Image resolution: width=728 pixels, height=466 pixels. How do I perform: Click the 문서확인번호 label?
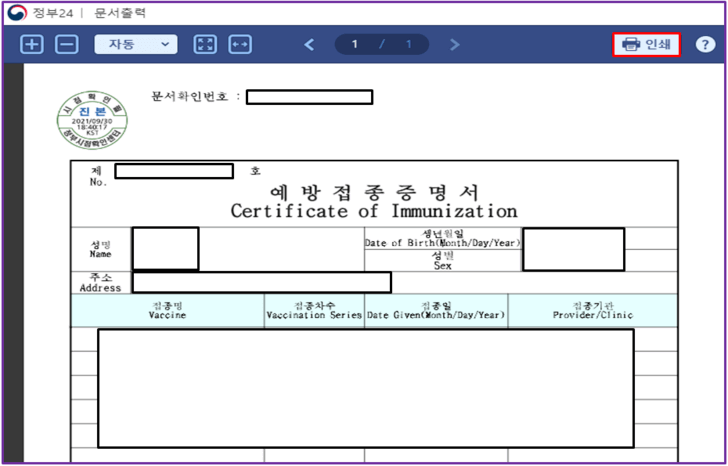click(x=190, y=97)
